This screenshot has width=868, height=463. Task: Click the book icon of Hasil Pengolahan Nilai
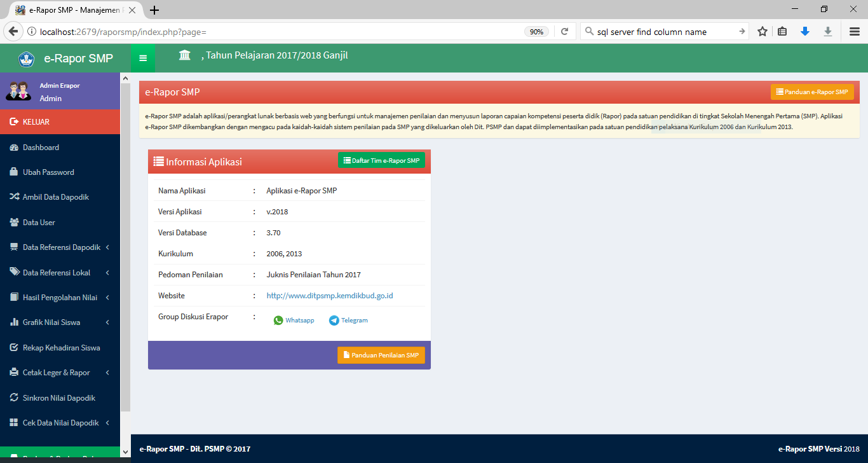click(14, 298)
